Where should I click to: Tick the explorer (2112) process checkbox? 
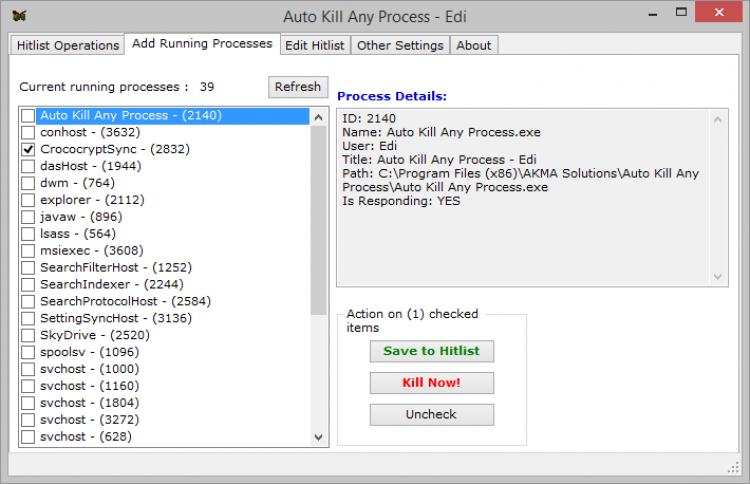coord(28,200)
